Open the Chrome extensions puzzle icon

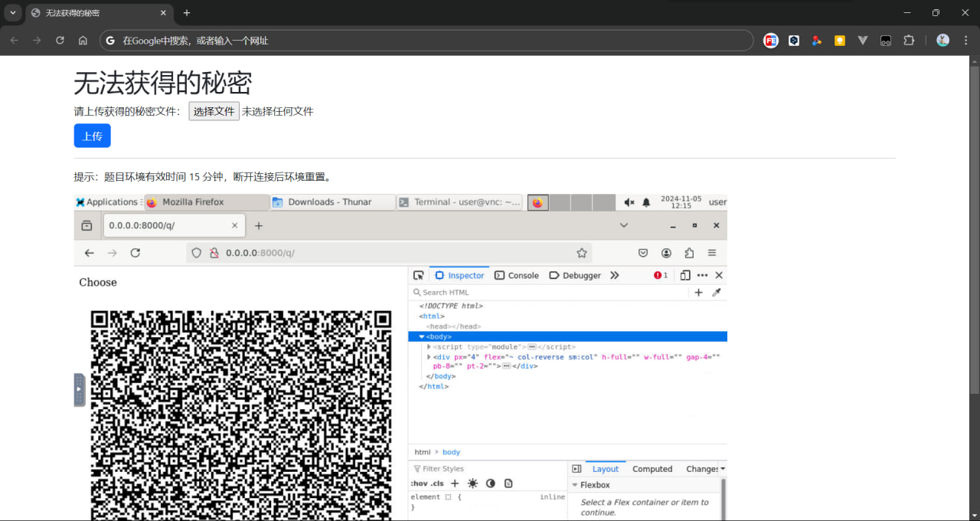tap(909, 41)
